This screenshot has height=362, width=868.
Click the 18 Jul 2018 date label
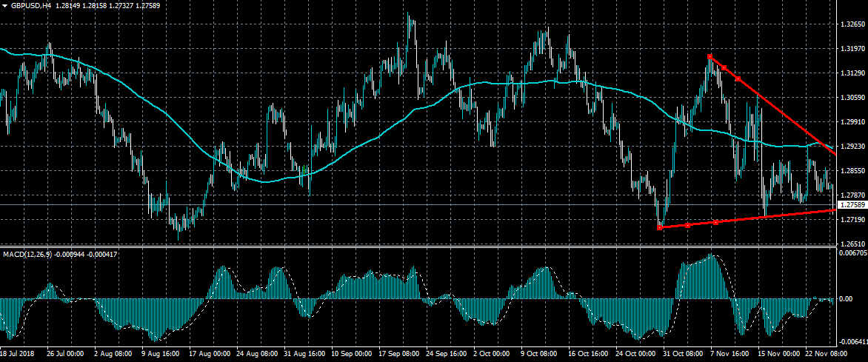18,355
